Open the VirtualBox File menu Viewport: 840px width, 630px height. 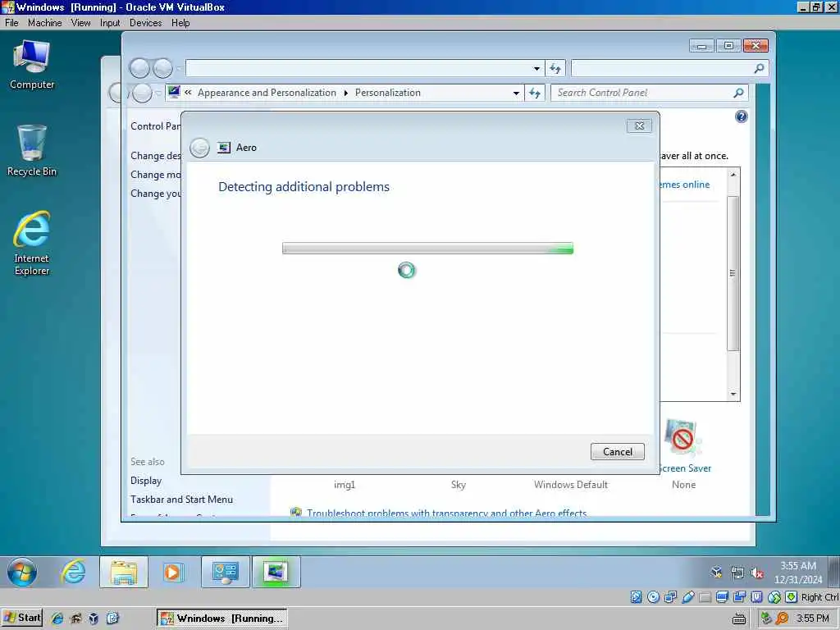(x=11, y=22)
